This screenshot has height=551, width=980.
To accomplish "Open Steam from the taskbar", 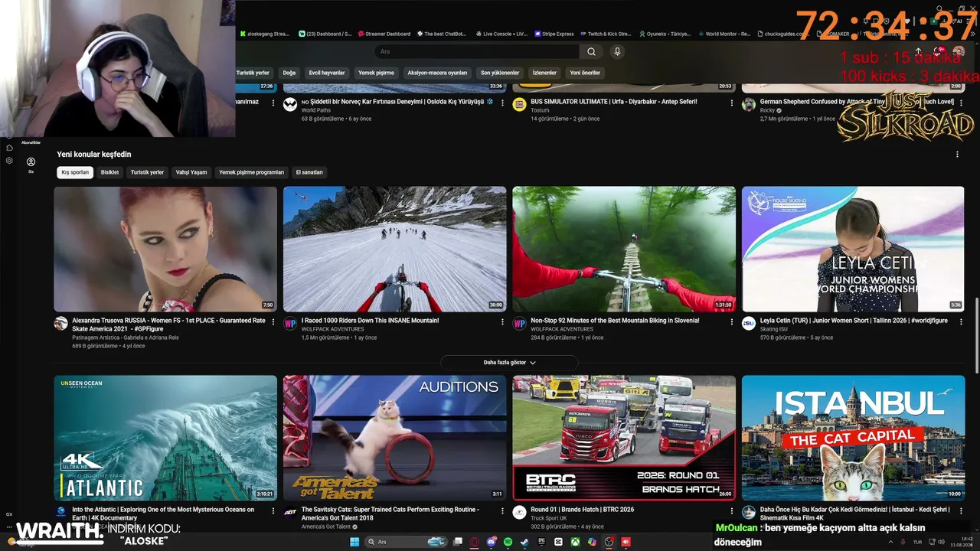I will click(524, 542).
